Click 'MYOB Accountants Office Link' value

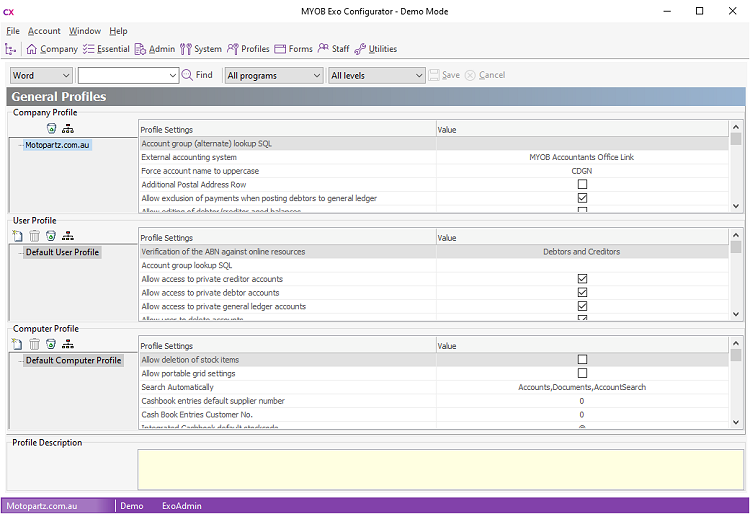coord(582,157)
